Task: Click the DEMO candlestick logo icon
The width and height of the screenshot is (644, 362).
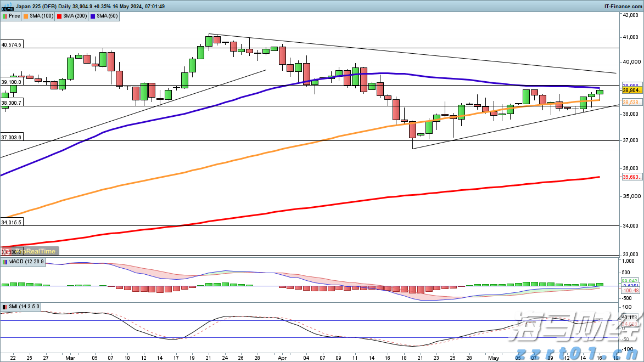Action: [x=8, y=7]
